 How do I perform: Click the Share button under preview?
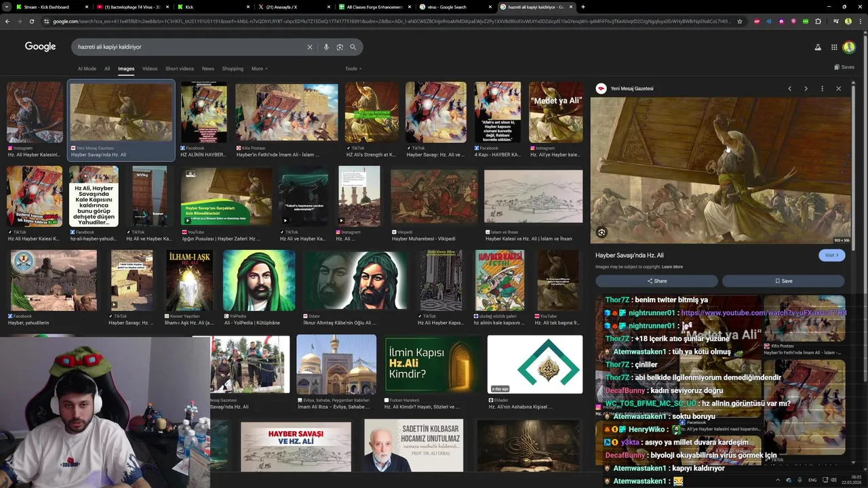pos(656,281)
